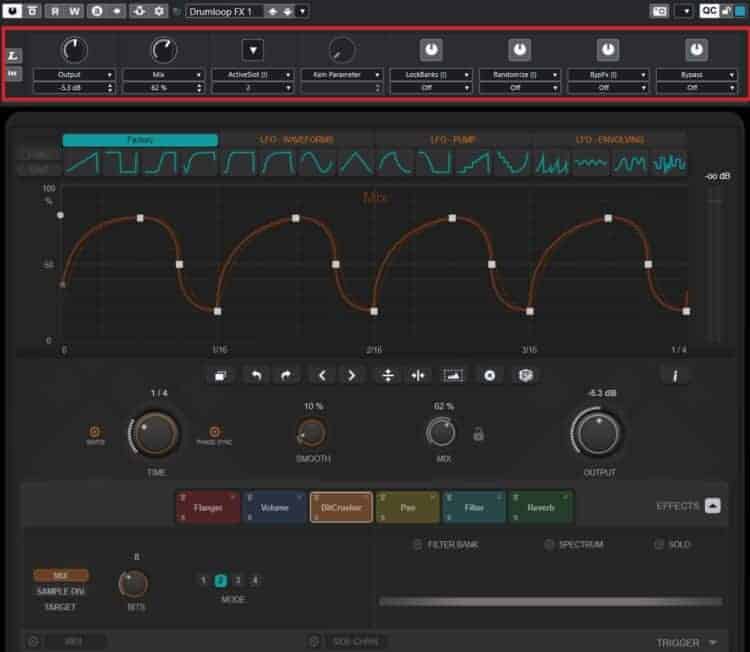
Task: Open preset management dropdown arrow
Action: click(302, 11)
